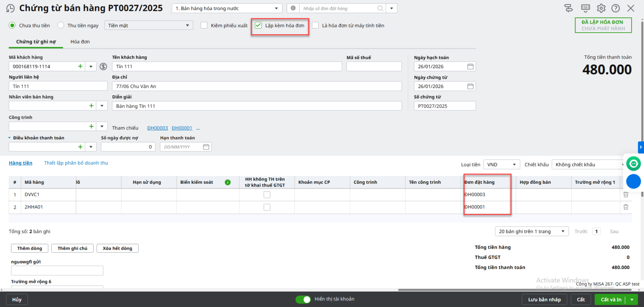Screen dimensions: 644x307
Task: Open the ĐH00003 reference link
Action: coord(157,128)
